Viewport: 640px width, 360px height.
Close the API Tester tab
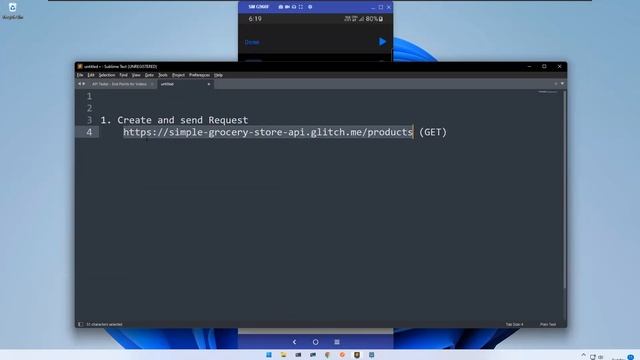tap(152, 84)
